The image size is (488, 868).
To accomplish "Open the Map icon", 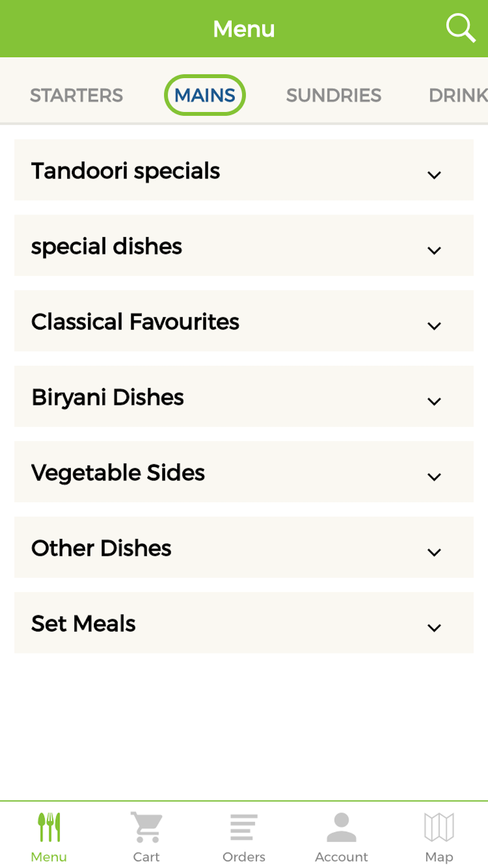I will pos(439,827).
